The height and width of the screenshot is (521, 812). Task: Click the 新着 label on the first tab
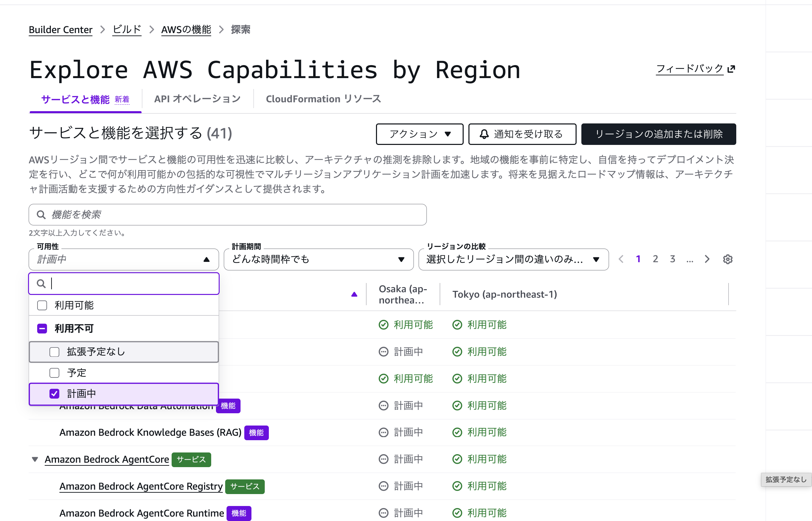pyautogui.click(x=122, y=99)
